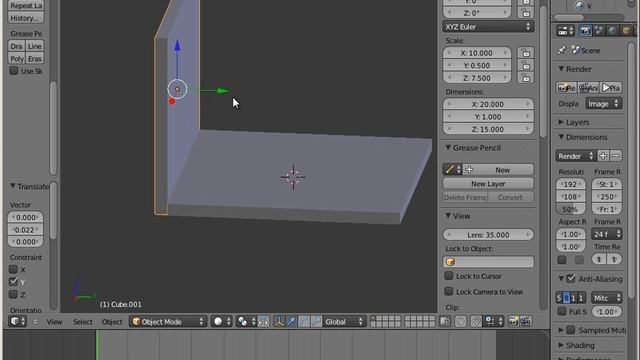Open Grease Pencil datablock browse icon

(453, 169)
